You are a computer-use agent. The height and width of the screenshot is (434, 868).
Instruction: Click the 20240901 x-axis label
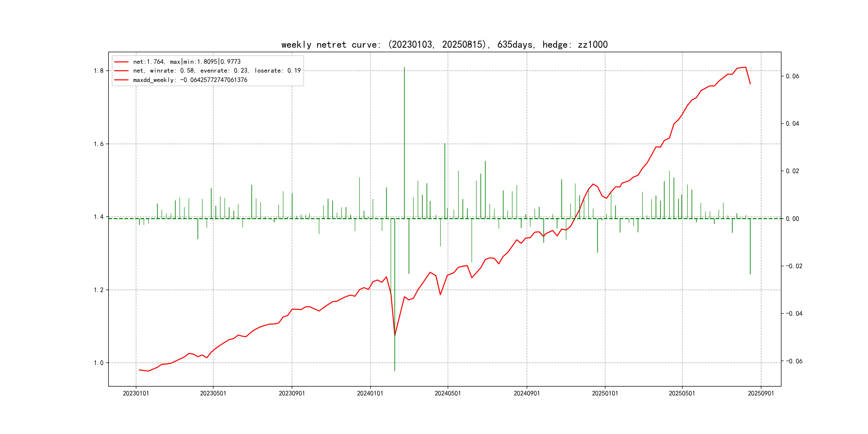coord(527,394)
